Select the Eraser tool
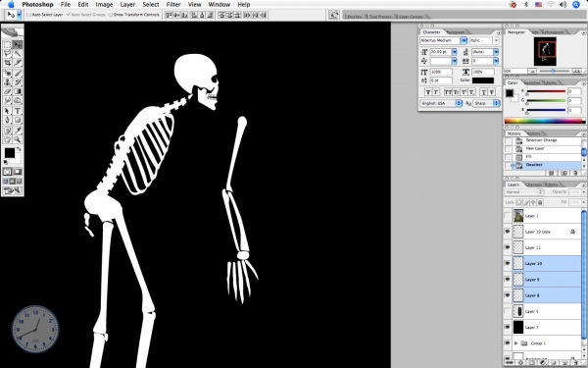This screenshot has height=368, width=588. coord(7,91)
